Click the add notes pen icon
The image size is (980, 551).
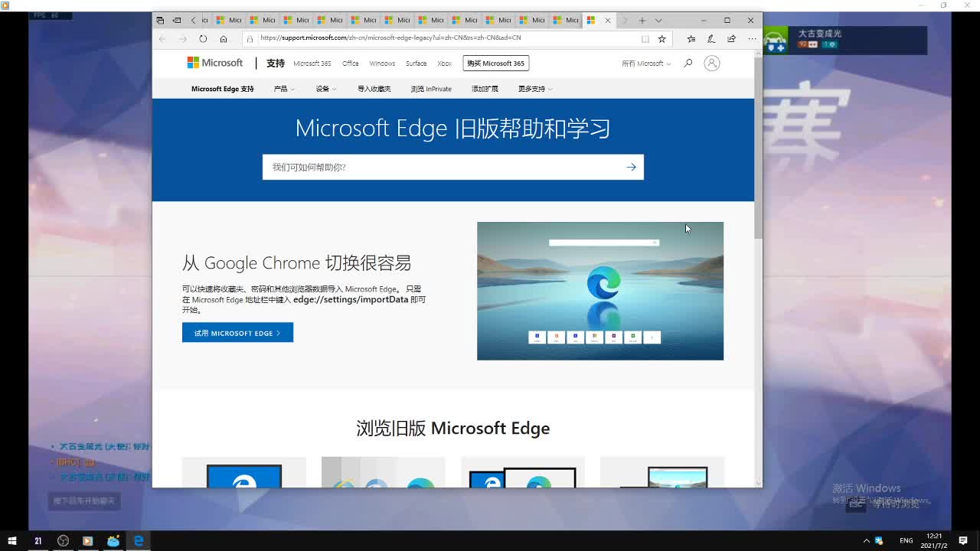711,38
